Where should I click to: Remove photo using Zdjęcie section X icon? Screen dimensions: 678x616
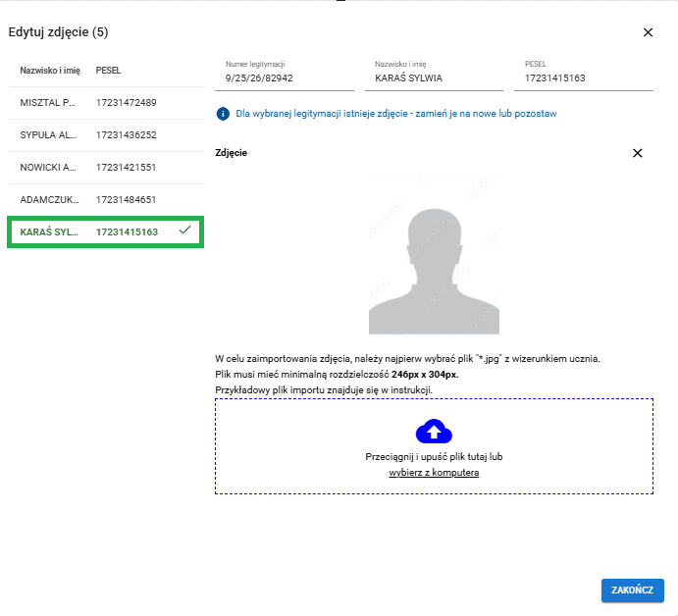pos(638,153)
